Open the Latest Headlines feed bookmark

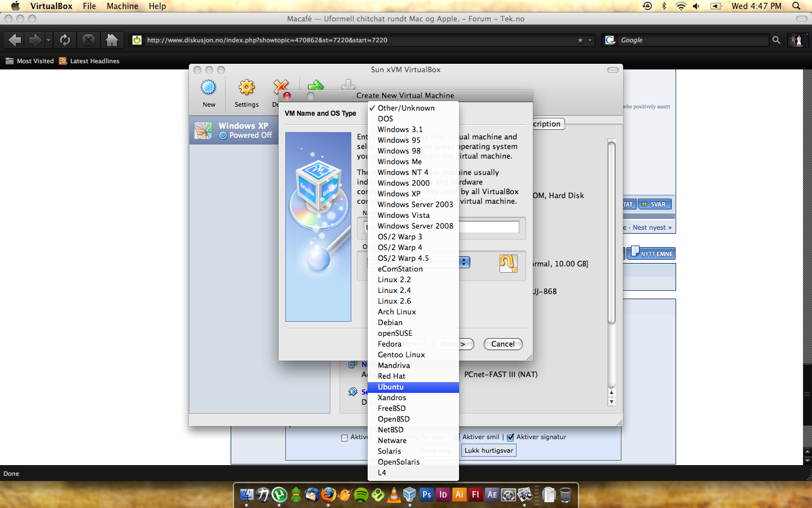tap(89, 61)
